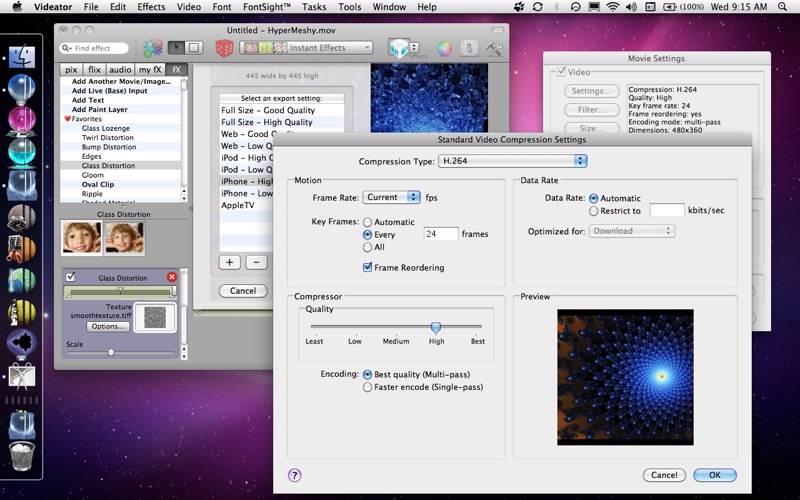
Task: Open the color wheel picker
Action: coord(444,48)
